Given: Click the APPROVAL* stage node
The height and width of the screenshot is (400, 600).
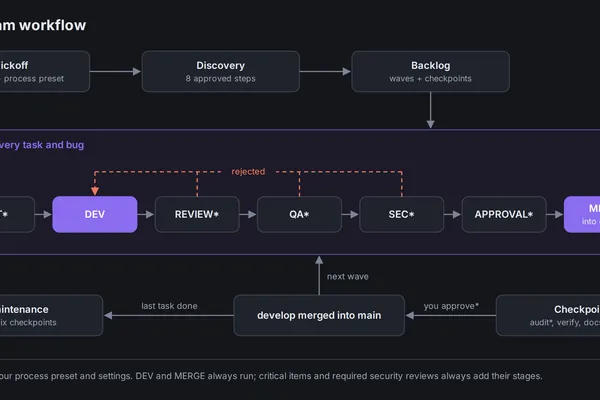Looking at the screenshot, I should (504, 214).
